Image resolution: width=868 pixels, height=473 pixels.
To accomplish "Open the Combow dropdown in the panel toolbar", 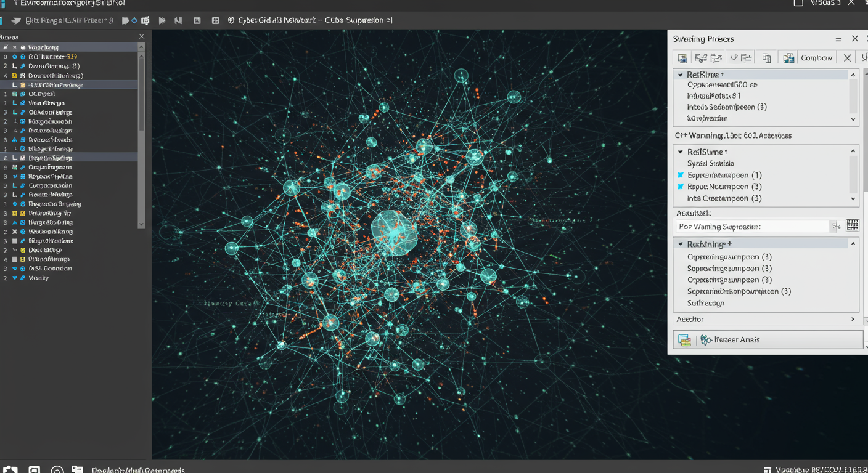I will tap(816, 57).
